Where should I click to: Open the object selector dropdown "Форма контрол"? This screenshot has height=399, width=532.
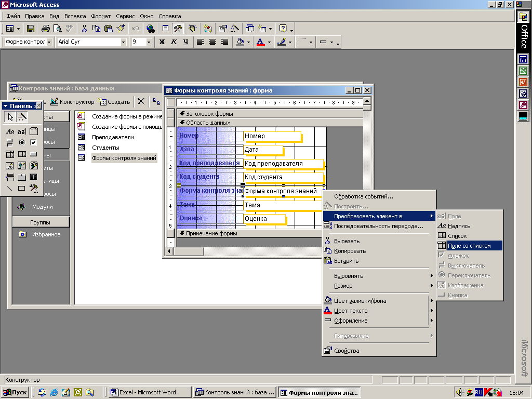(x=49, y=42)
